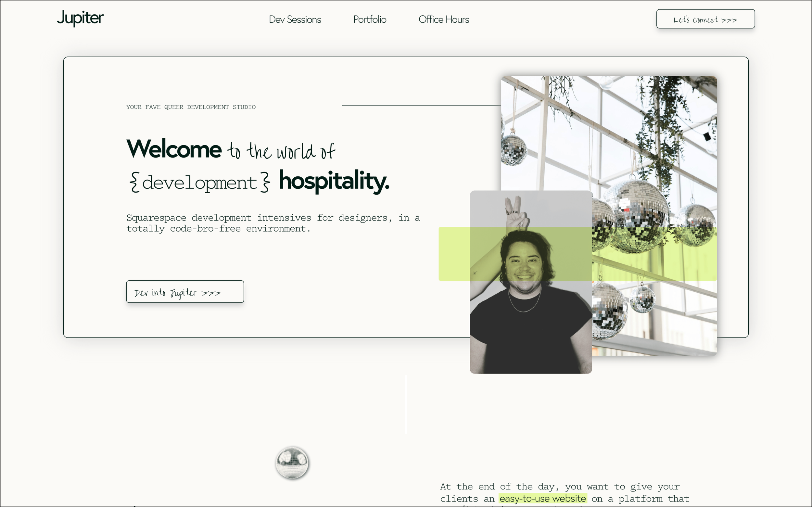
Task: Go to the Portfolio page
Action: [370, 19]
